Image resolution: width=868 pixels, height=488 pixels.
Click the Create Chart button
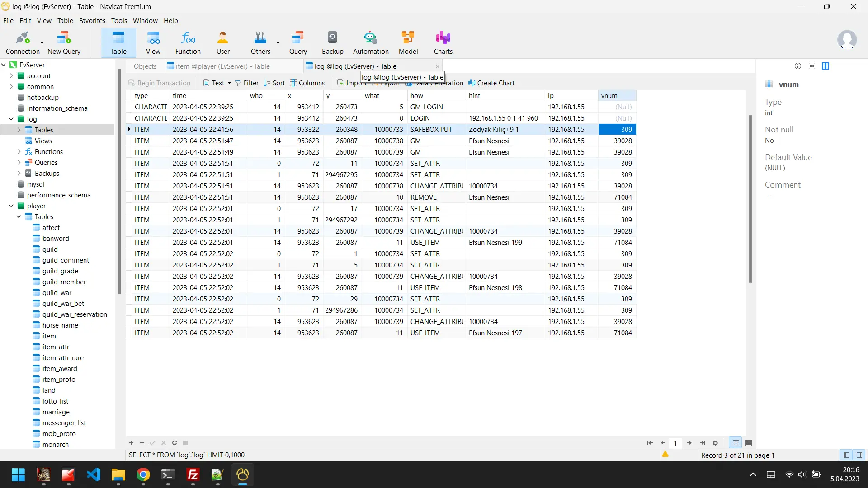pyautogui.click(x=491, y=83)
